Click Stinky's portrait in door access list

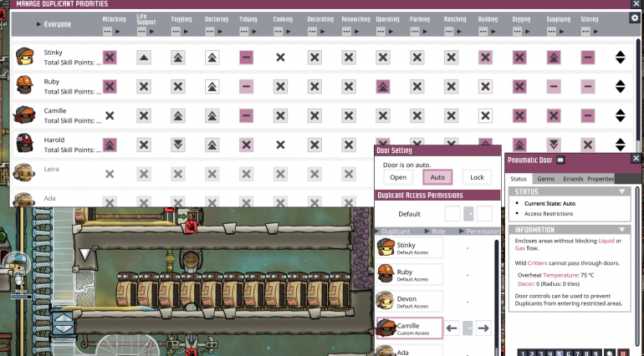click(386, 247)
